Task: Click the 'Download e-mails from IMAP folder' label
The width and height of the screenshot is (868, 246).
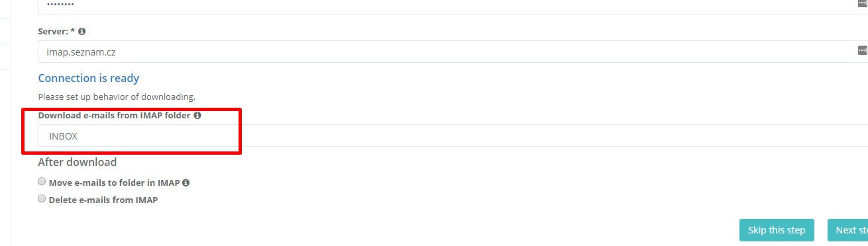Action: [x=115, y=115]
